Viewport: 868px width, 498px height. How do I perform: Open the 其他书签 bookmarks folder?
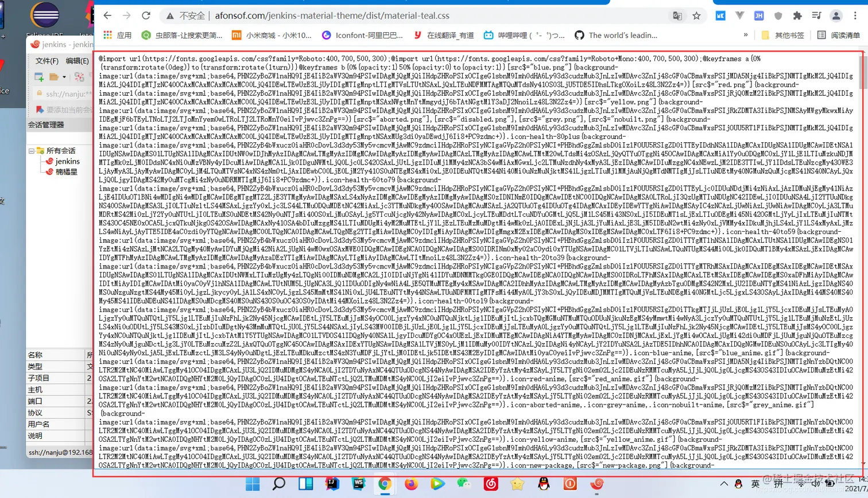tap(783, 35)
